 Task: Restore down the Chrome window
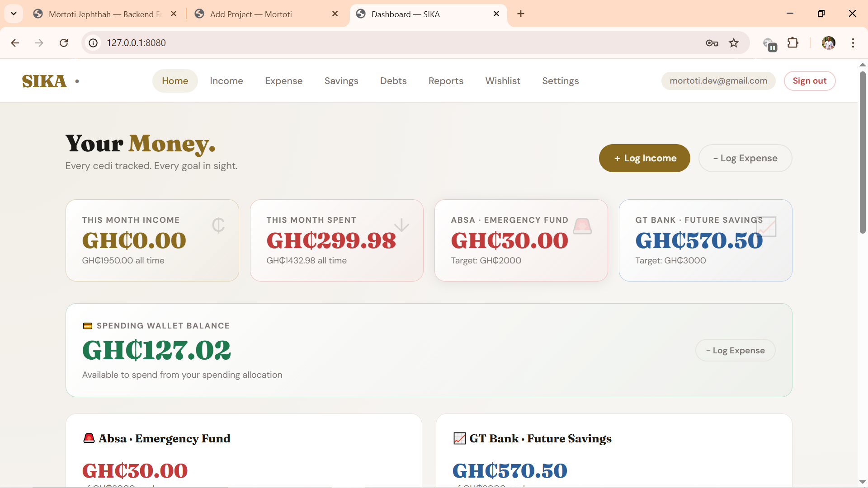(x=821, y=14)
